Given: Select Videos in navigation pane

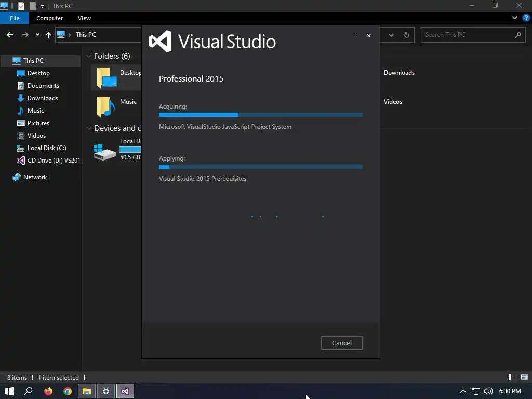Looking at the screenshot, I should [36, 136].
